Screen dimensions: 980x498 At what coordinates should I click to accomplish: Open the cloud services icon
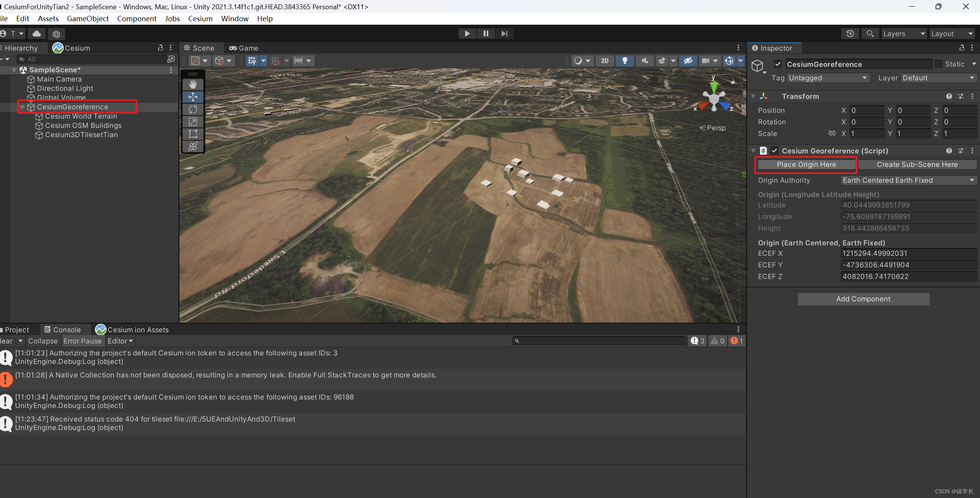[x=37, y=34]
